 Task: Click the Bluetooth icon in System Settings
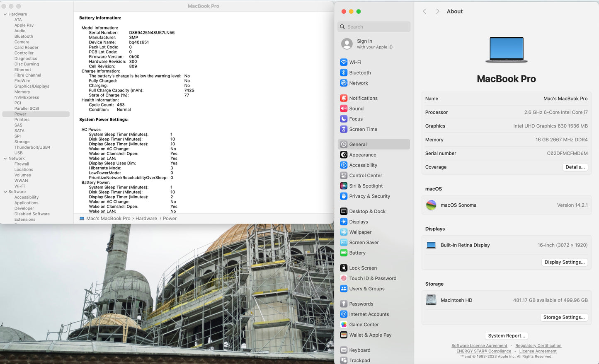344,72
